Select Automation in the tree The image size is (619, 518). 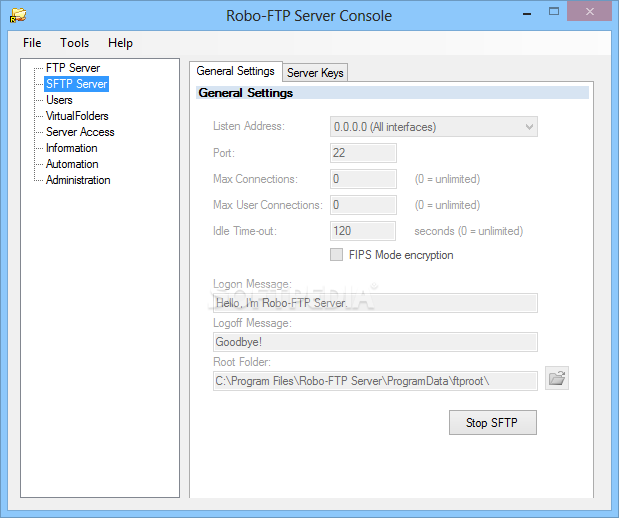[x=72, y=164]
